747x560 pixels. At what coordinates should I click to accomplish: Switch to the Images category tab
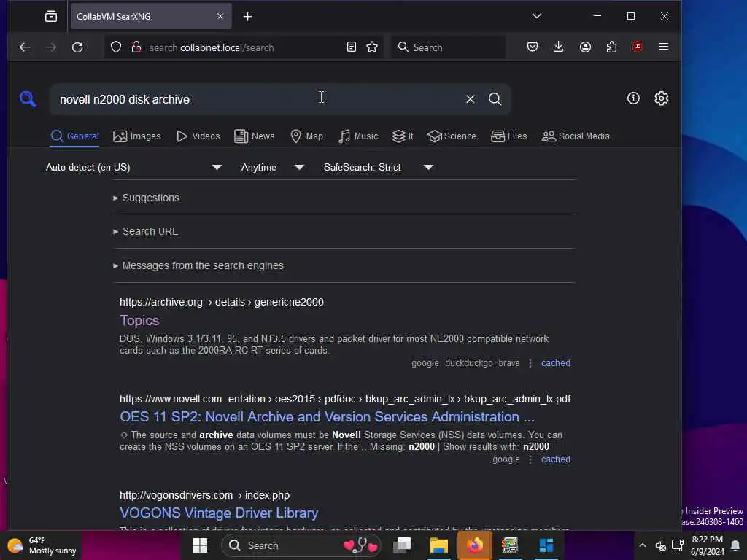tap(137, 136)
